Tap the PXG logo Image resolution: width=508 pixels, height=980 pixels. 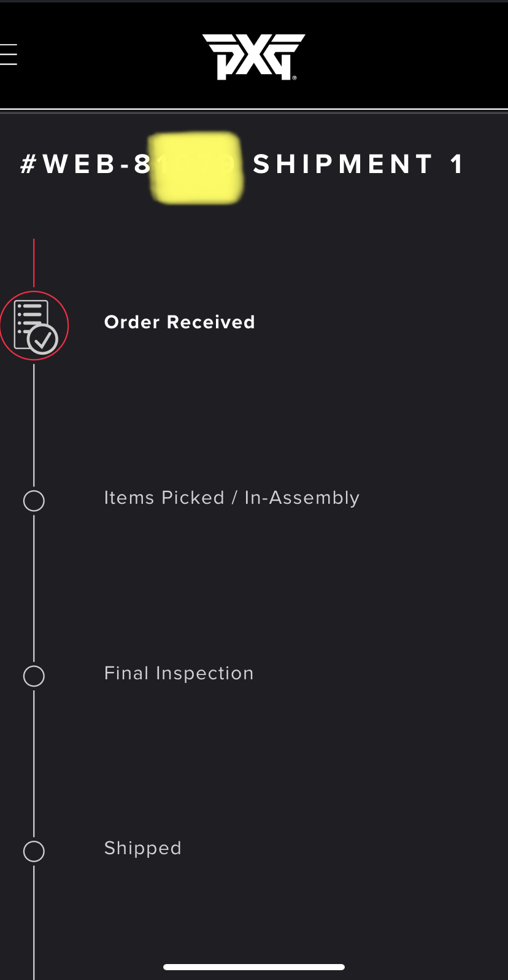pyautogui.click(x=254, y=56)
